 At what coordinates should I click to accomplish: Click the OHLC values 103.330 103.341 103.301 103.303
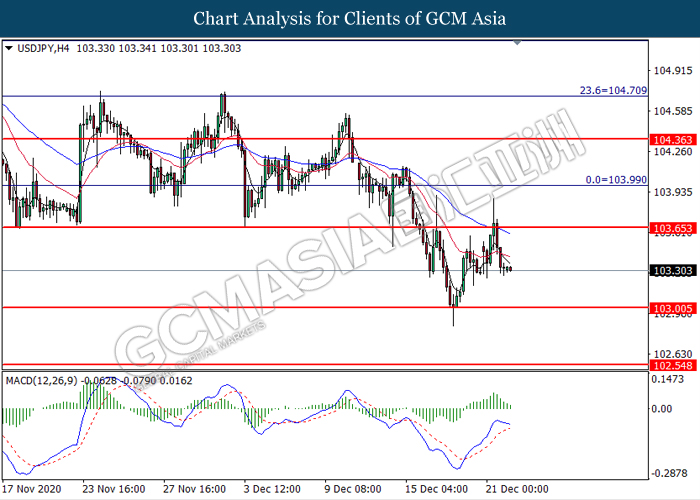click(x=158, y=48)
